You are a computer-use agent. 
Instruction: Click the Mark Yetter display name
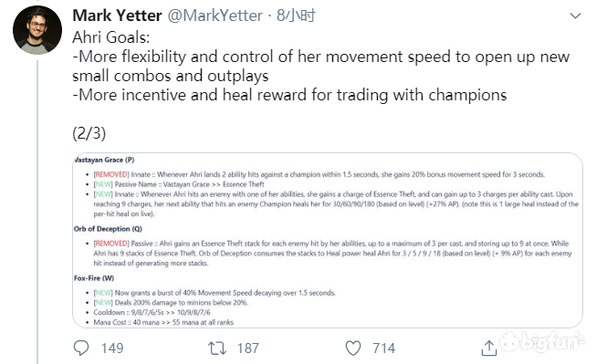point(117,16)
